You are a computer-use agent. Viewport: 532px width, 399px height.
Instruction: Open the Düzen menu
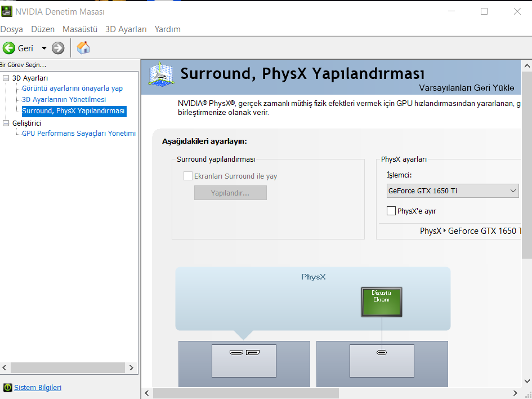43,29
